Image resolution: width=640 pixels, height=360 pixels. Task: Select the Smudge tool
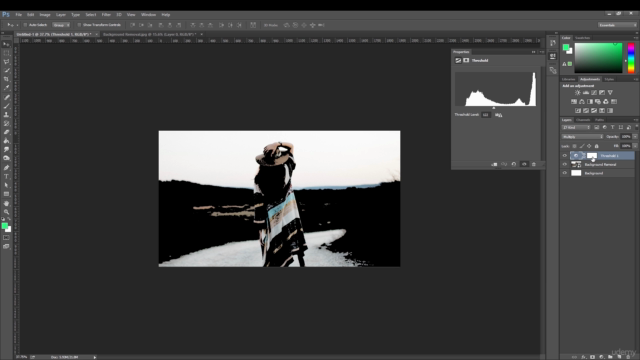[6, 149]
